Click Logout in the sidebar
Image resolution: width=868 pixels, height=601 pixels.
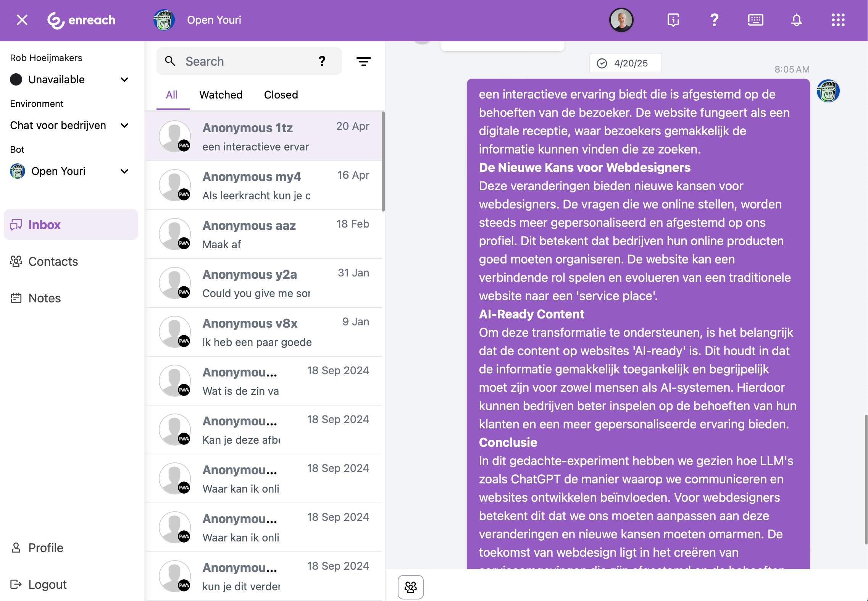click(x=47, y=585)
